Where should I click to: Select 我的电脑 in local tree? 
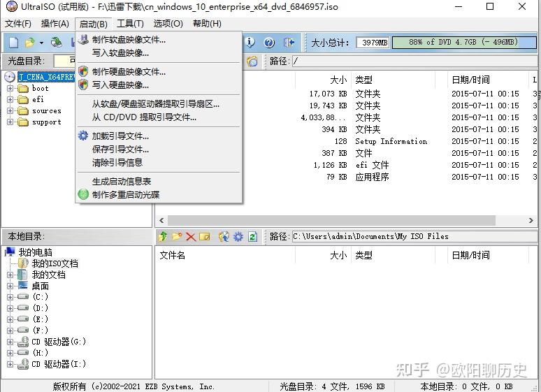coord(35,252)
